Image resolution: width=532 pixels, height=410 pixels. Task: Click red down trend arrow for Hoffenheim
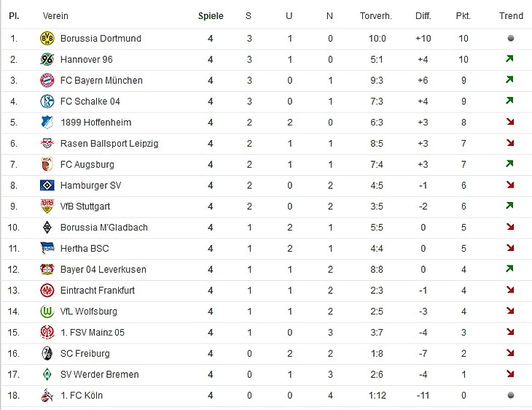coord(510,123)
